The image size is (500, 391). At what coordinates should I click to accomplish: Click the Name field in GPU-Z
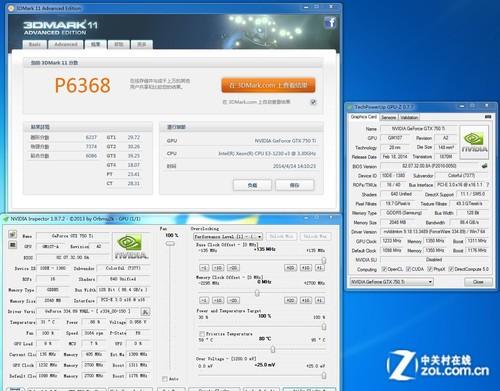click(418, 129)
